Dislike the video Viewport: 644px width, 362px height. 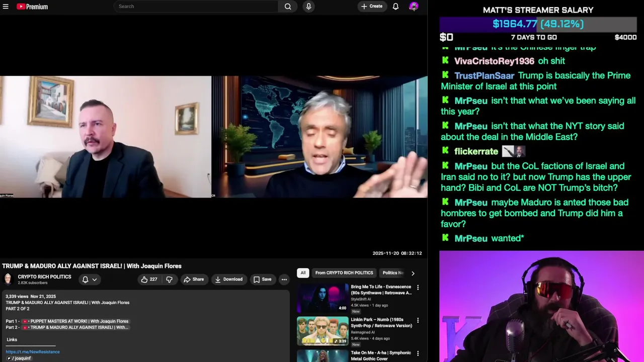coord(169,280)
